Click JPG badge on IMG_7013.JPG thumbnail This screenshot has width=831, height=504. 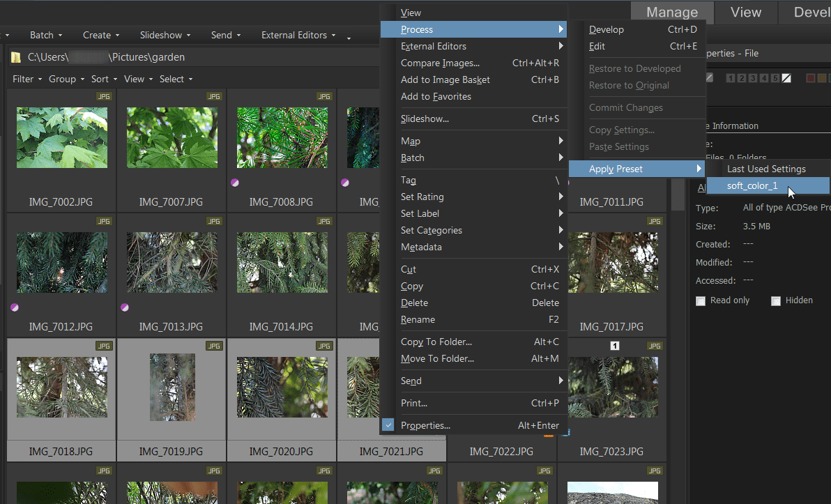pos(214,221)
